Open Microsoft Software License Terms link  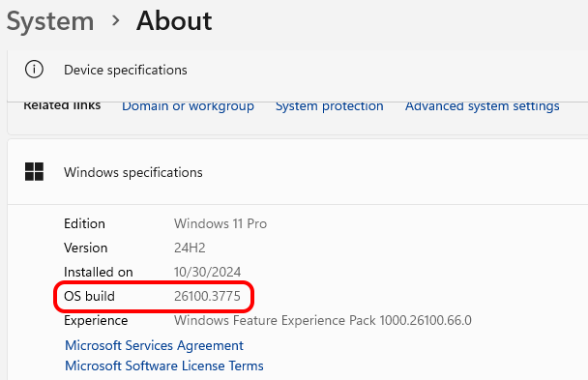(x=164, y=365)
